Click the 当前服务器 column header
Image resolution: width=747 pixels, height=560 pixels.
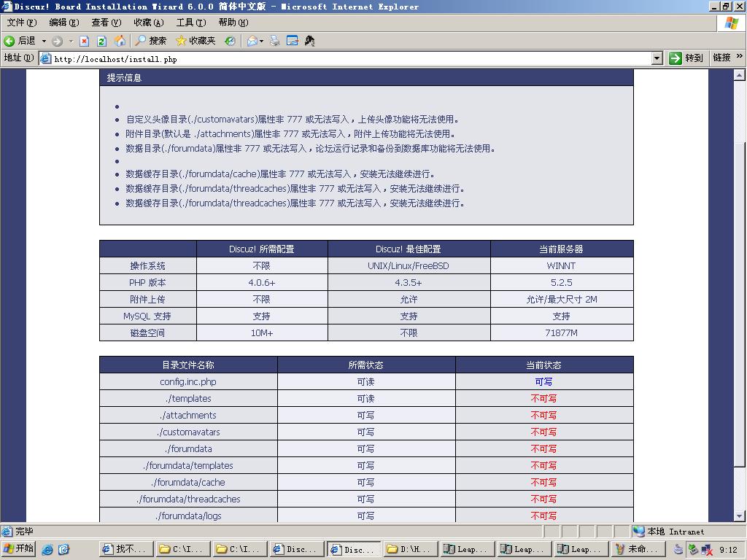click(x=562, y=249)
